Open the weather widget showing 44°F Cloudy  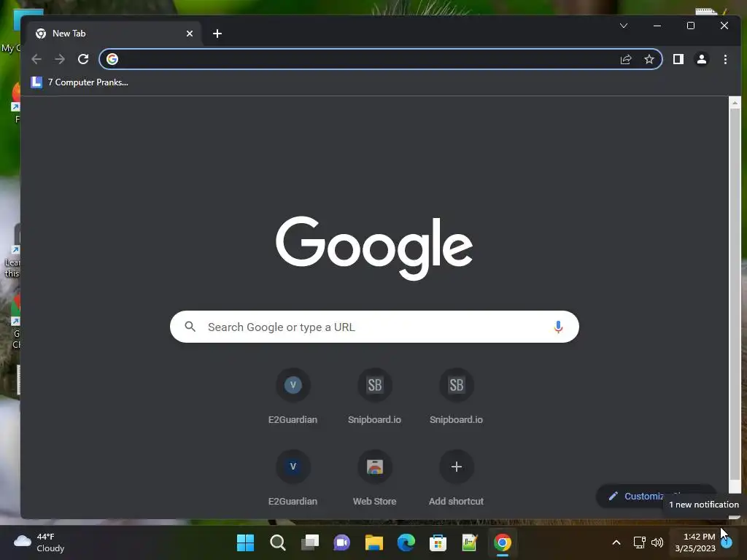(x=39, y=542)
